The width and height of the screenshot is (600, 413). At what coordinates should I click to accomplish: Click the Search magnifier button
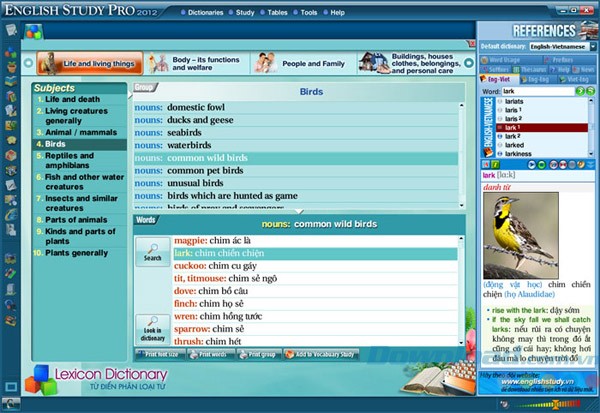point(152,252)
